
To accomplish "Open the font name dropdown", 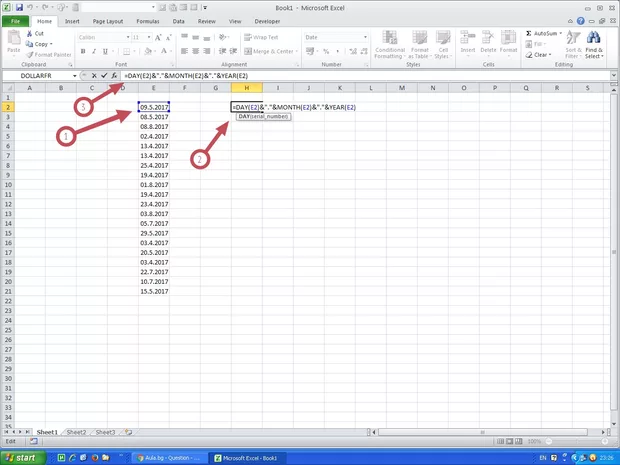I will coord(128,37).
